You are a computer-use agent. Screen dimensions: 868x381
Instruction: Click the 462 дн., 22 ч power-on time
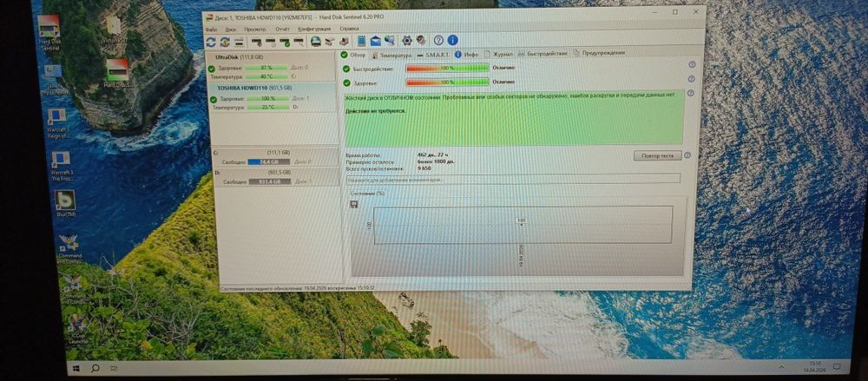tap(435, 155)
